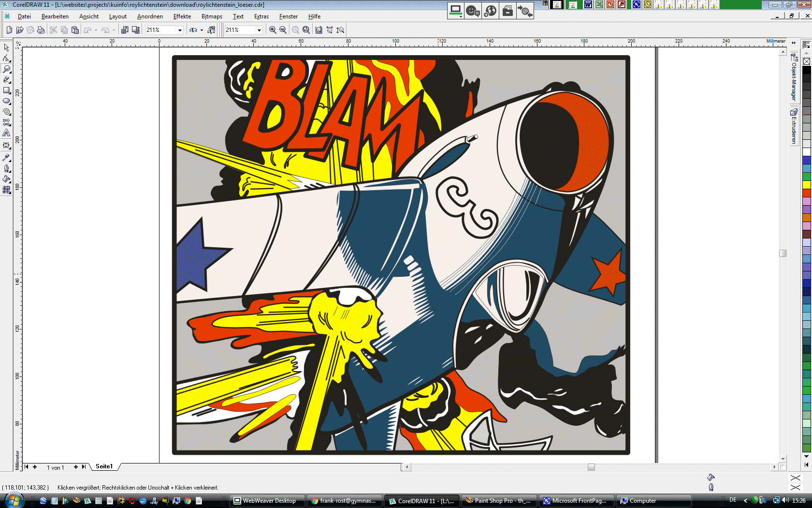Expand the docker panel chevron
Image resolution: width=812 pixels, height=508 pixels.
click(793, 43)
